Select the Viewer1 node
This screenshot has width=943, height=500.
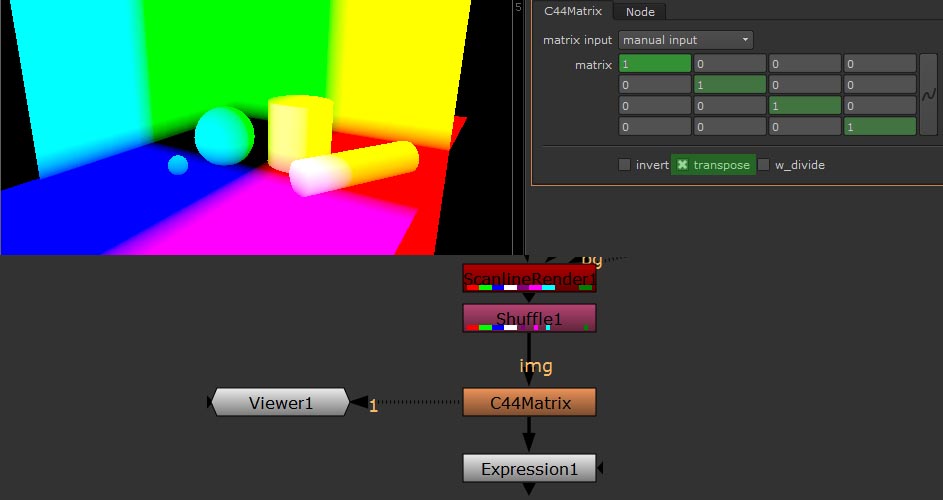[281, 403]
